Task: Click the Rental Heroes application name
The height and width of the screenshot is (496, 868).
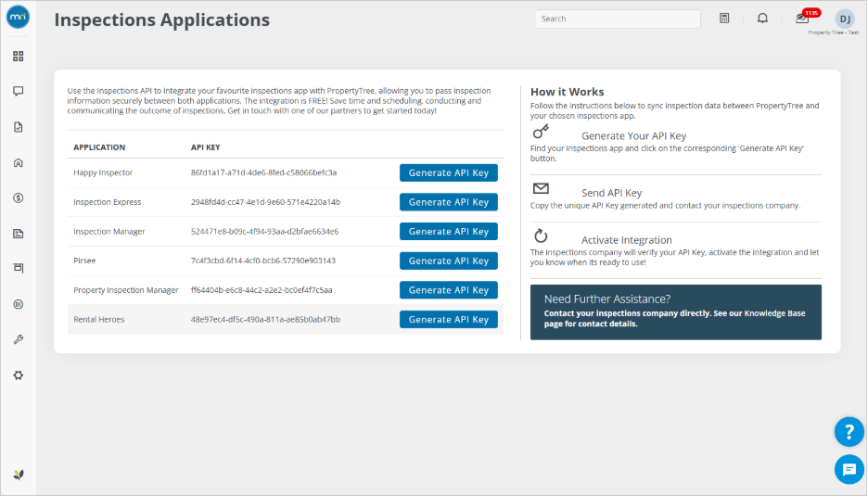Action: 98,320
